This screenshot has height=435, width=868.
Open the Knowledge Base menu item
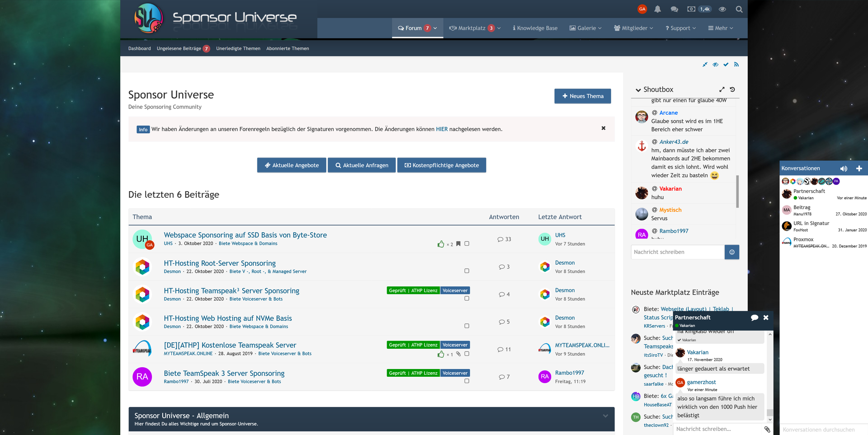point(535,28)
